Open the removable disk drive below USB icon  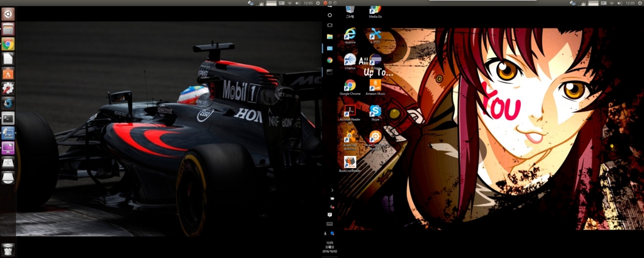[x=8, y=177]
